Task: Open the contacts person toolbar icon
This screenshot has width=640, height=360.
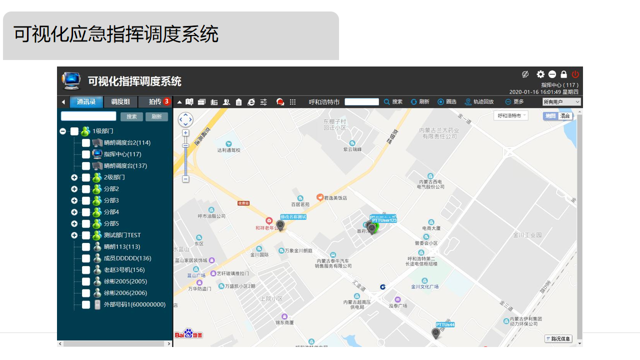Action: click(226, 102)
